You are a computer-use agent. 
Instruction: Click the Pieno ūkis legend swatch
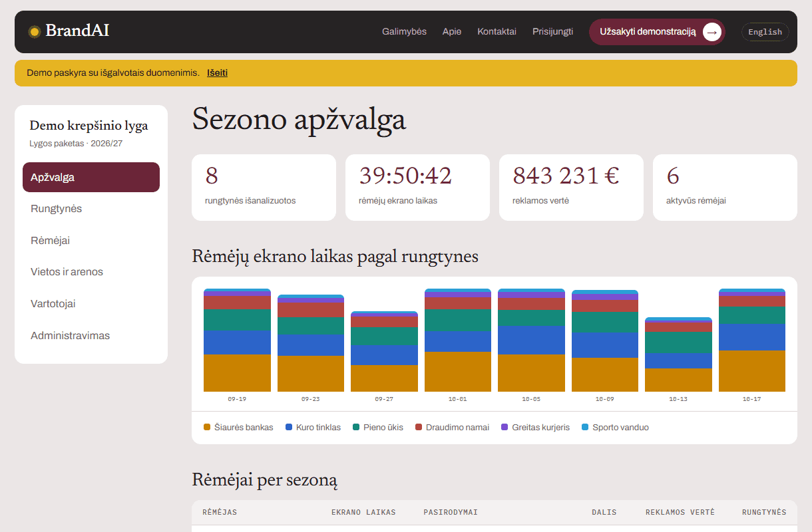pyautogui.click(x=356, y=428)
